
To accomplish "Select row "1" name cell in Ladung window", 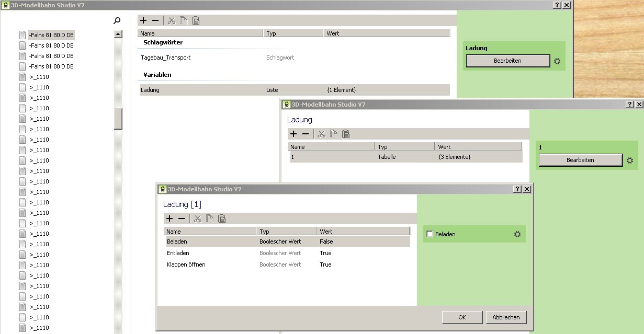I will 292,157.
